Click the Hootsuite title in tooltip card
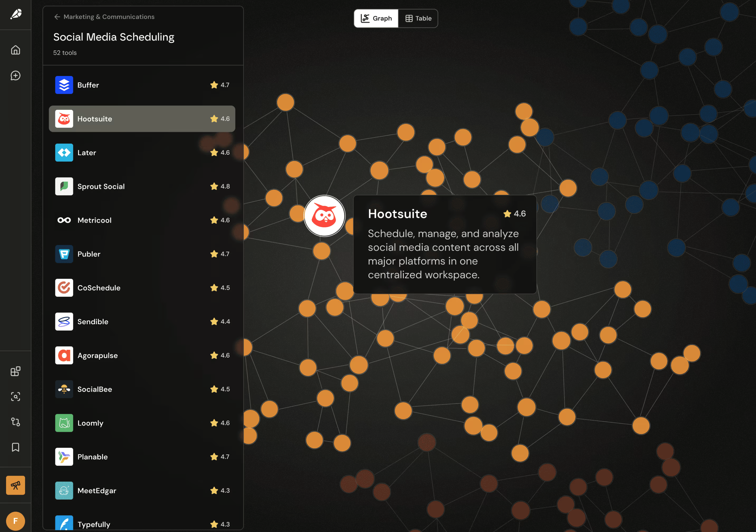Image resolution: width=756 pixels, height=532 pixels. (398, 214)
